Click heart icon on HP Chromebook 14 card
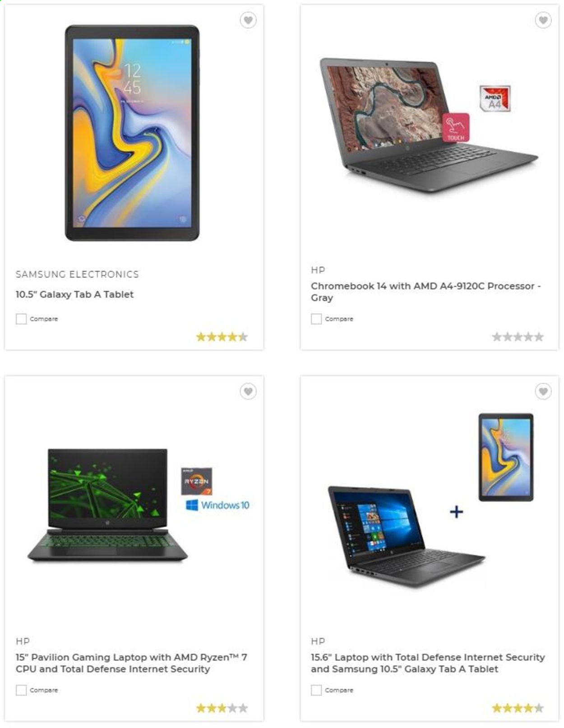 [543, 20]
